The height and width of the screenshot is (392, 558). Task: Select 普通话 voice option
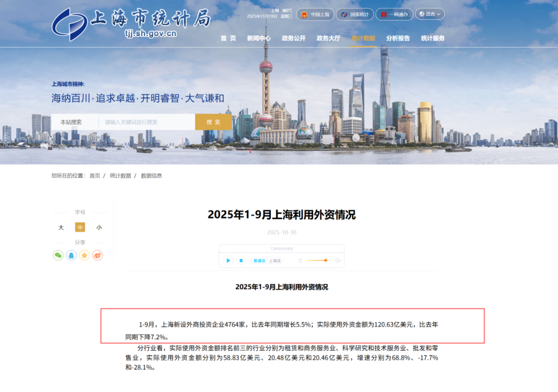259,261
